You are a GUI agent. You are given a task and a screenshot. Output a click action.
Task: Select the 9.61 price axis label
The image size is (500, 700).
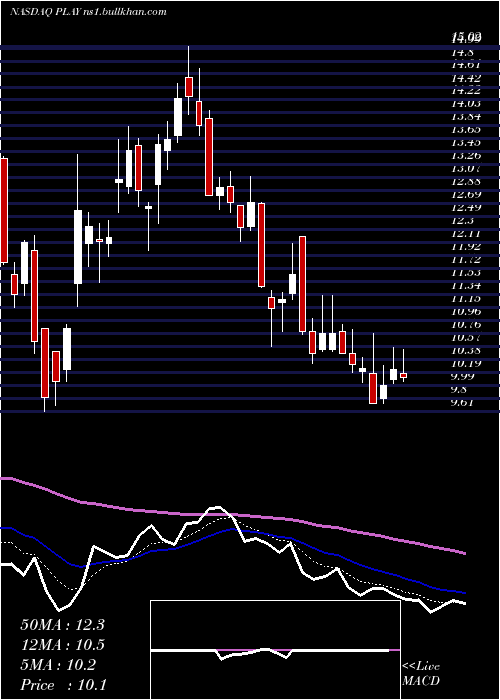(463, 402)
